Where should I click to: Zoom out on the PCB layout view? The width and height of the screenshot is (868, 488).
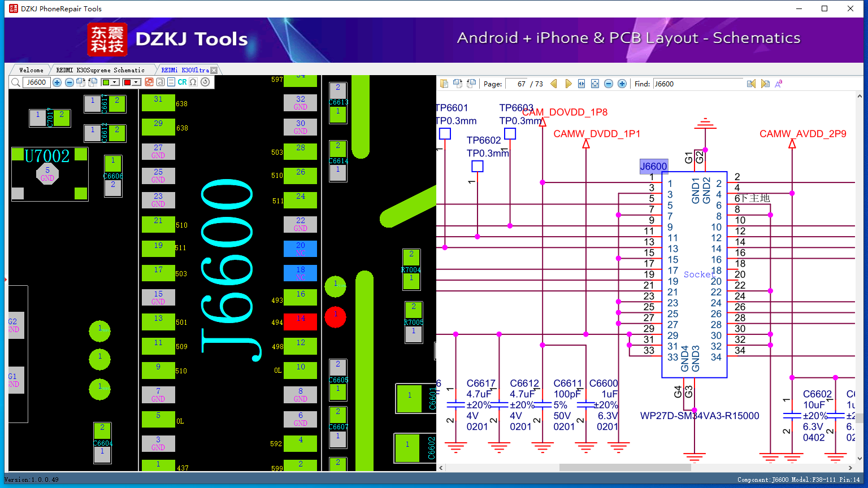click(x=69, y=82)
